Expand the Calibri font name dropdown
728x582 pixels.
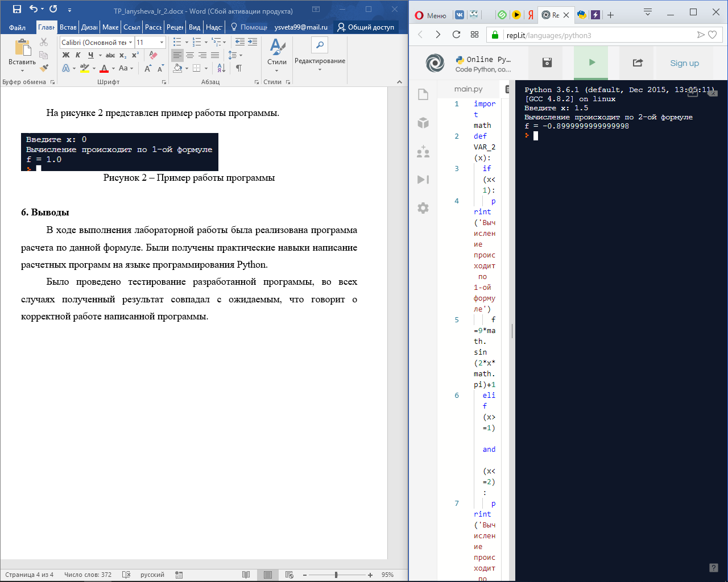(130, 42)
